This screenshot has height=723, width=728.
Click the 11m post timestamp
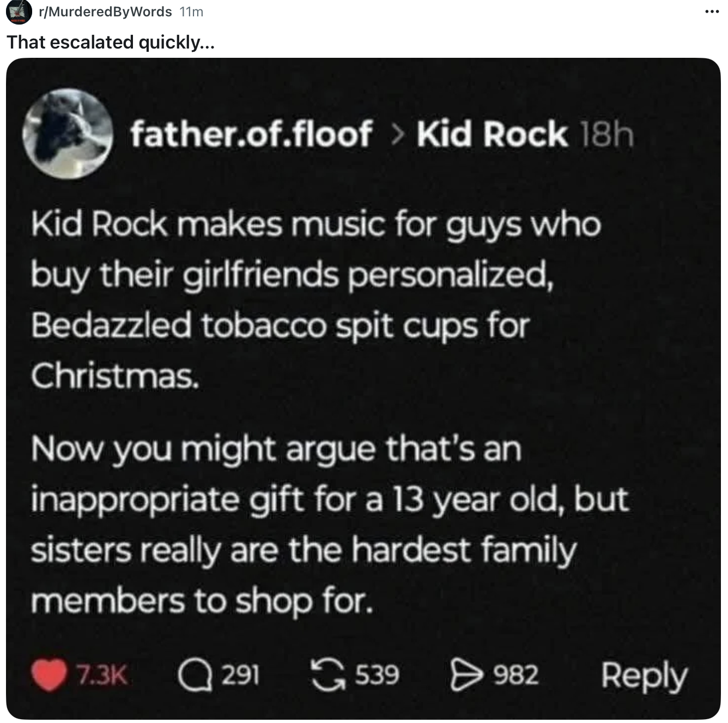tap(191, 12)
